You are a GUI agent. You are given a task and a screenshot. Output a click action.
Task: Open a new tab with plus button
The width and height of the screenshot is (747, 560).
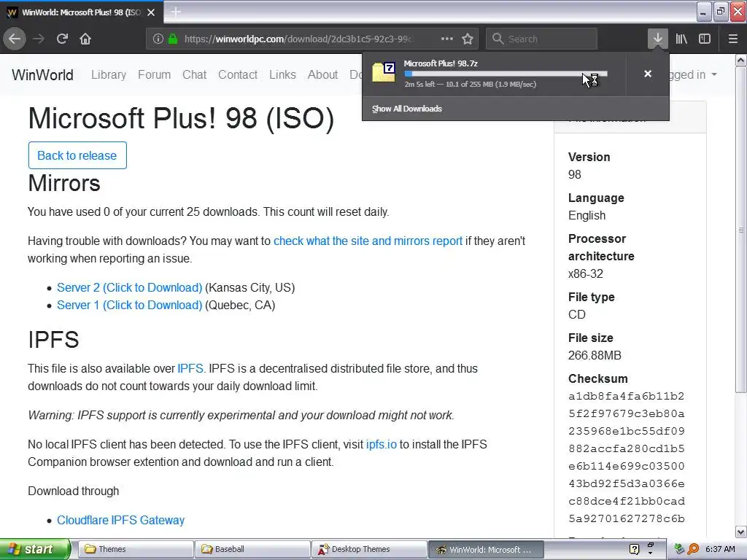point(175,12)
